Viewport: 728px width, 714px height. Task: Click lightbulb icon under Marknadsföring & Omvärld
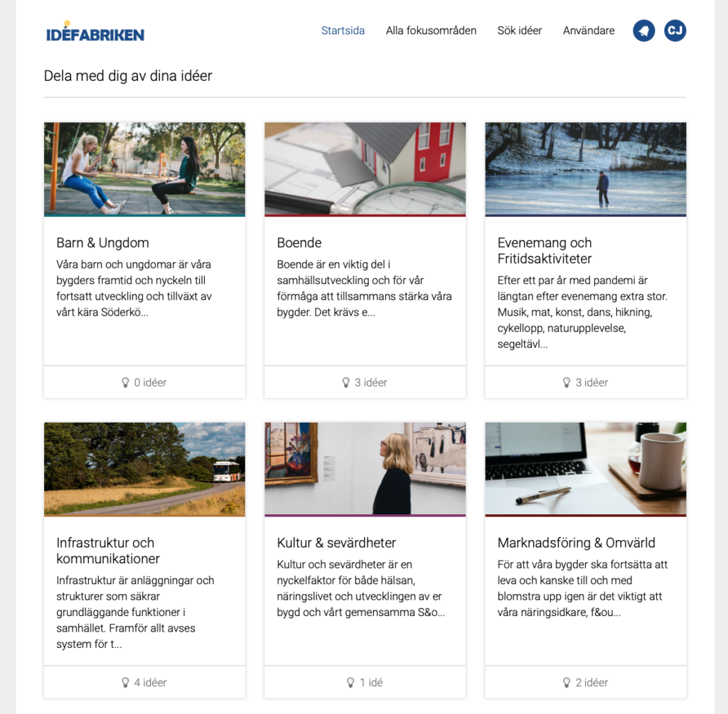pyautogui.click(x=567, y=683)
